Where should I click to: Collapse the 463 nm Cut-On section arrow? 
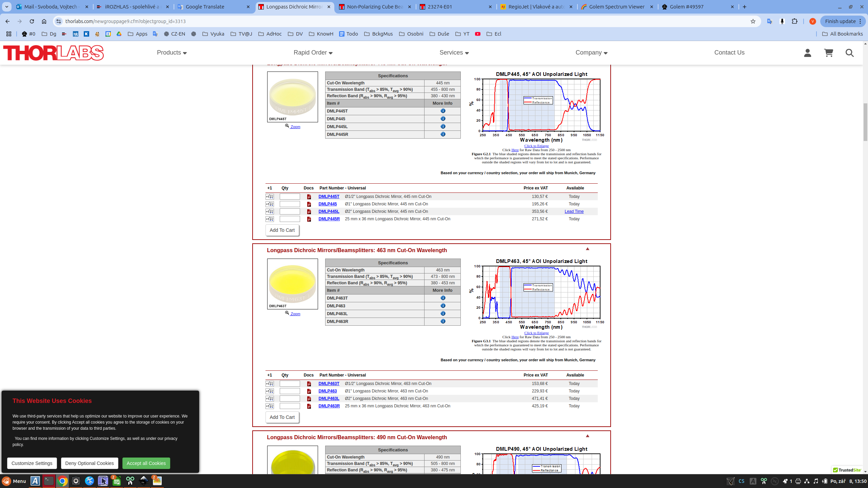587,249
